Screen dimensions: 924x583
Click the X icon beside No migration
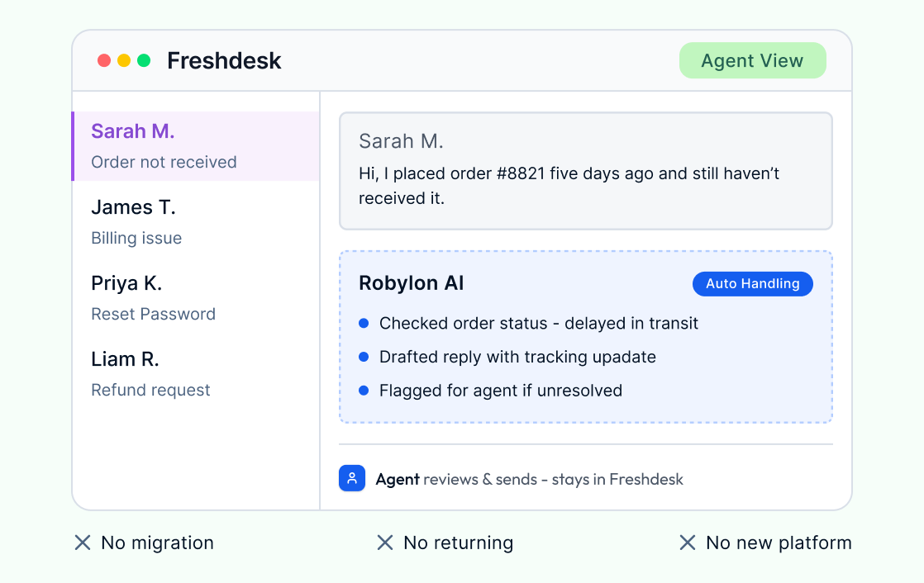click(83, 543)
